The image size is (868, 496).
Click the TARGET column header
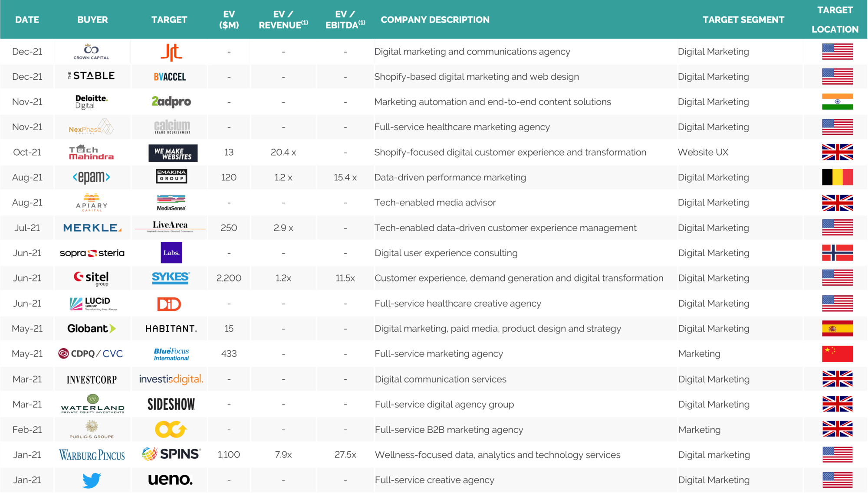click(x=169, y=20)
